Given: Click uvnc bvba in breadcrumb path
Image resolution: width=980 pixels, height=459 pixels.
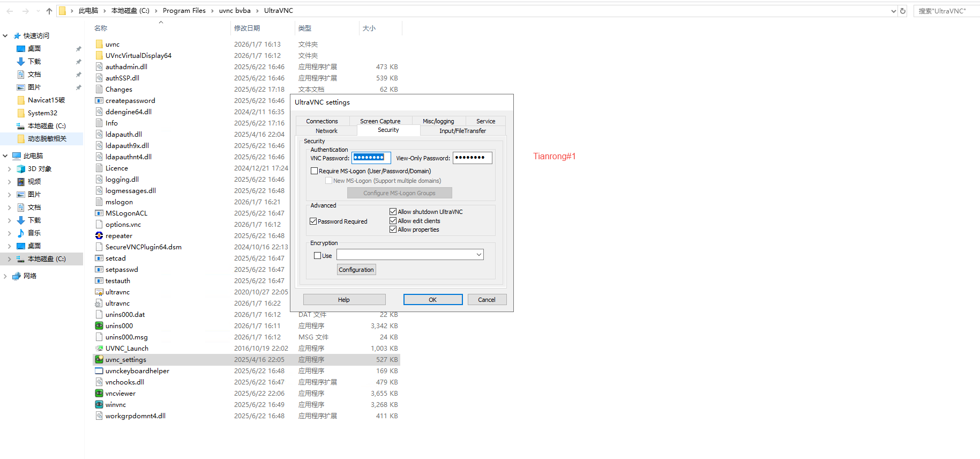Looking at the screenshot, I should tap(235, 11).
